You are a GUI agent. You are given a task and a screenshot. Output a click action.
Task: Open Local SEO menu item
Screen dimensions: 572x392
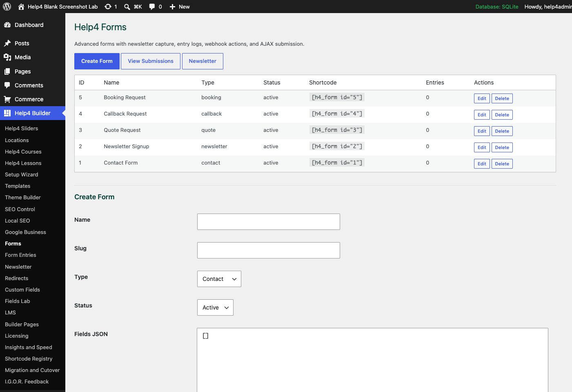pyautogui.click(x=18, y=220)
